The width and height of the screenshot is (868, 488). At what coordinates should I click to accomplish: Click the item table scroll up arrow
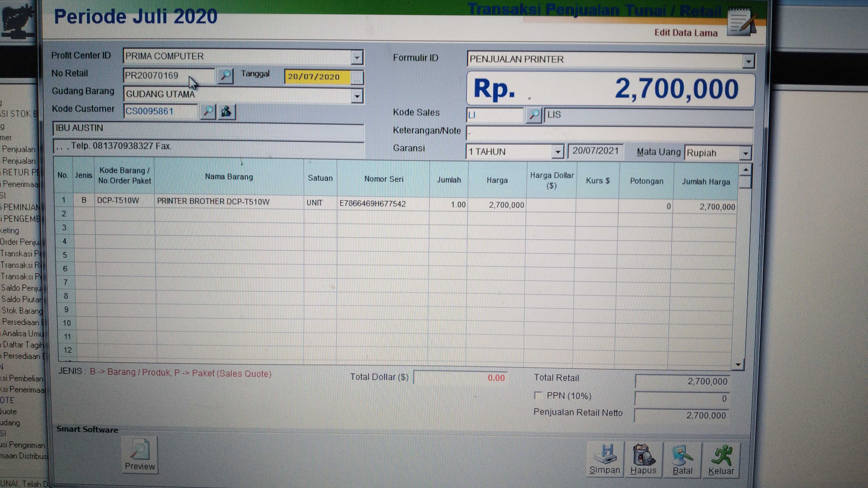746,170
